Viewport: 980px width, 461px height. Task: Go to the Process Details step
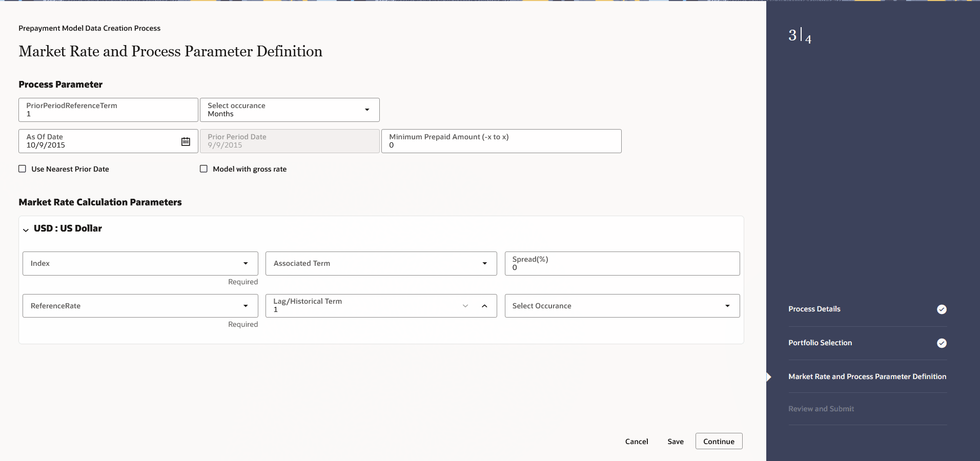click(x=814, y=309)
